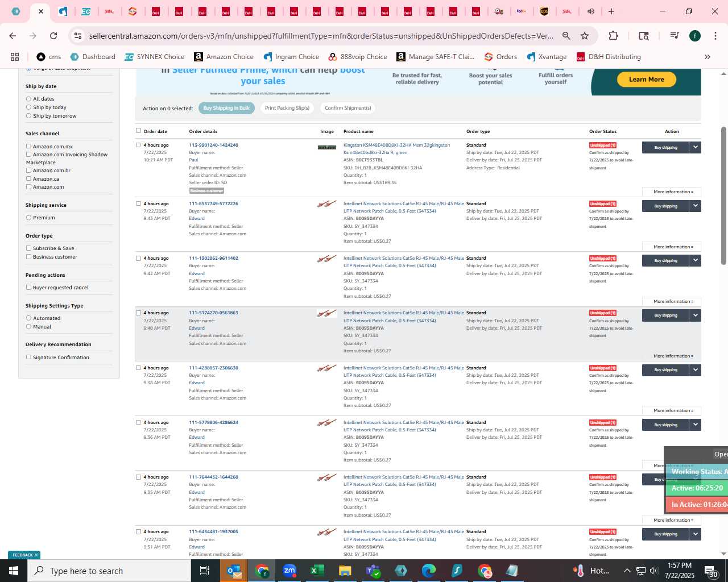
Task: Check order 111-8537749-5772226 row checkbox
Action: 138,203
